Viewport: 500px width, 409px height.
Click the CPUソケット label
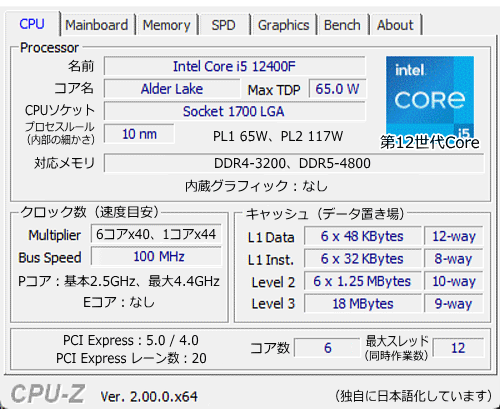pos(60,110)
